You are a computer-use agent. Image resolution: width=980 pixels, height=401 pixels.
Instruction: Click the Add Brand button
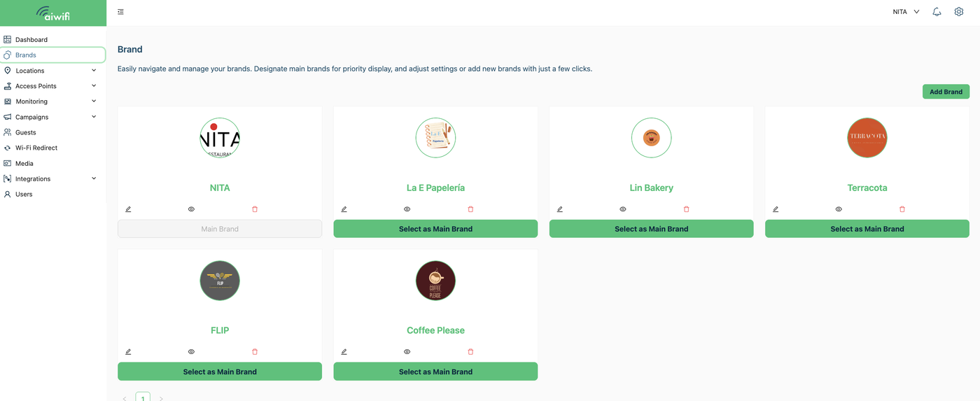click(946, 92)
